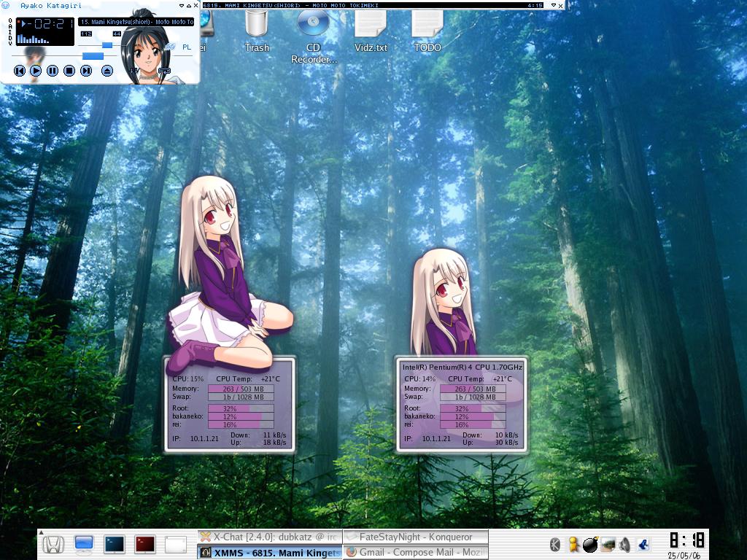Screen dimensions: 747x560
Task: Click Swap bar in right system monitor
Action: (473, 397)
